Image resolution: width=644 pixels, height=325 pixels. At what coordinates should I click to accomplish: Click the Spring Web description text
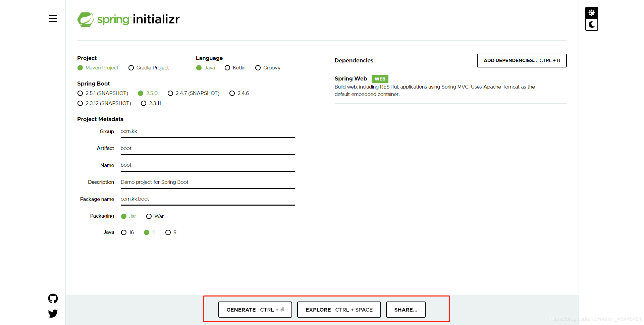[434, 91]
